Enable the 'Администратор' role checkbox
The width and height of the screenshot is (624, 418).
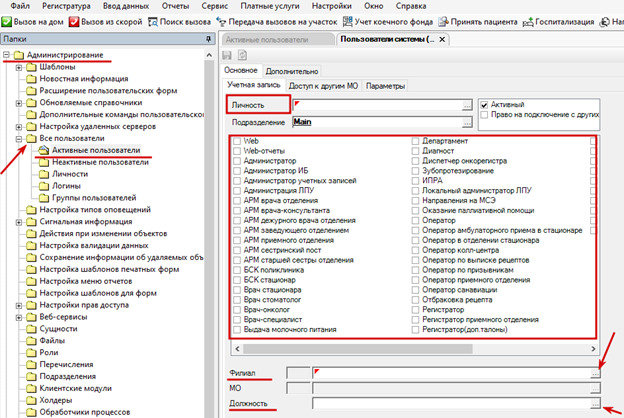(x=237, y=161)
